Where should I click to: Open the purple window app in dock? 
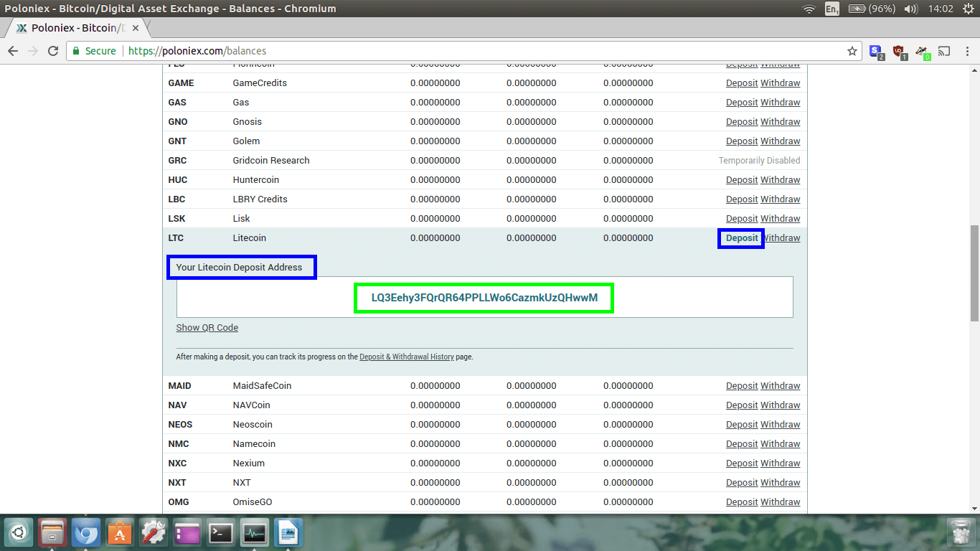[x=187, y=533]
